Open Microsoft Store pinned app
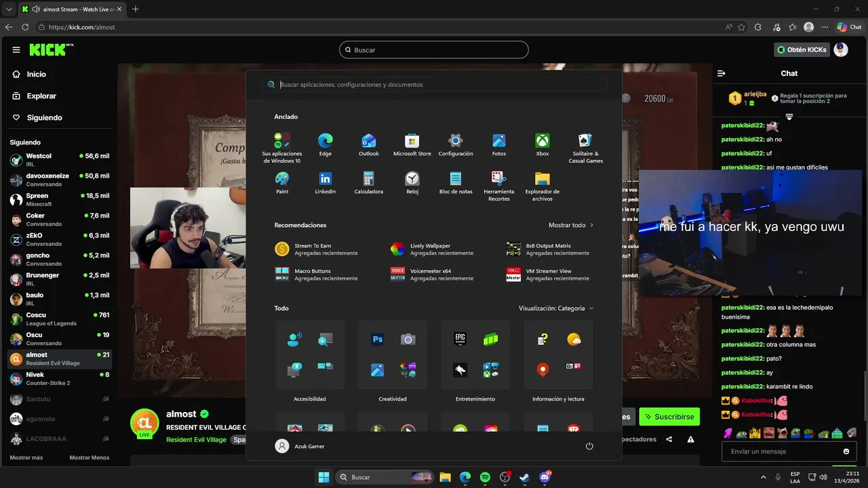Screen dimensions: 868x488 [x=412, y=145]
